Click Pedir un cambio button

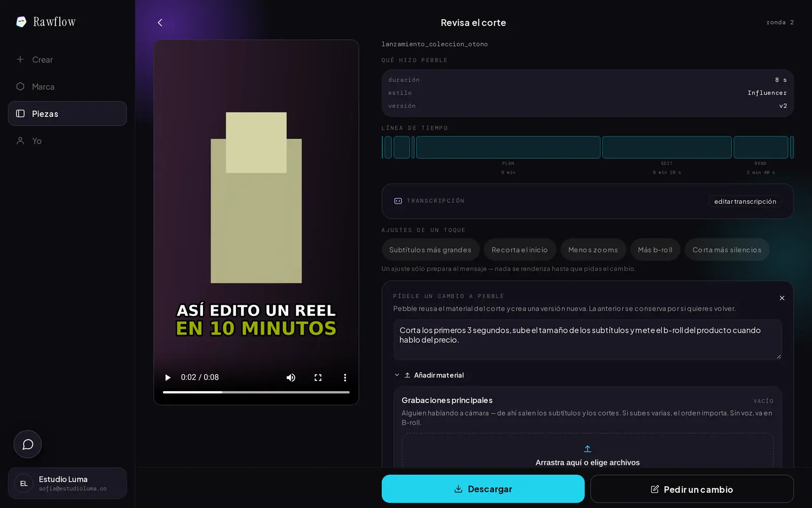point(692,489)
